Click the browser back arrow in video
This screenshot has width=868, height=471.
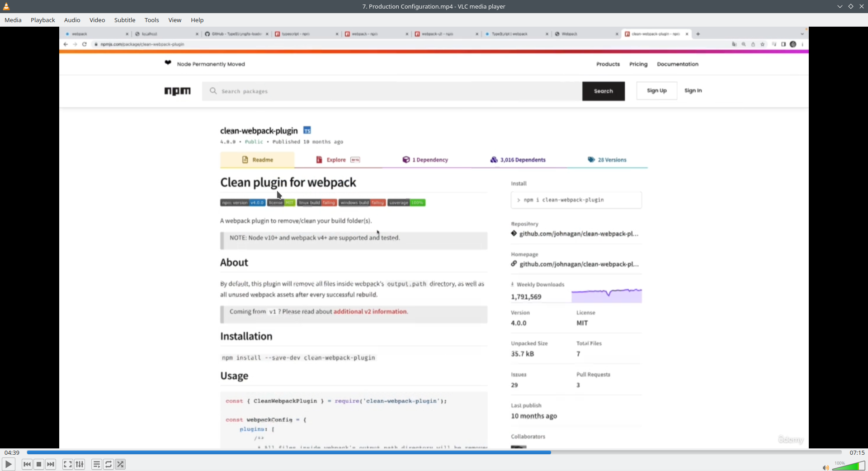coord(66,44)
